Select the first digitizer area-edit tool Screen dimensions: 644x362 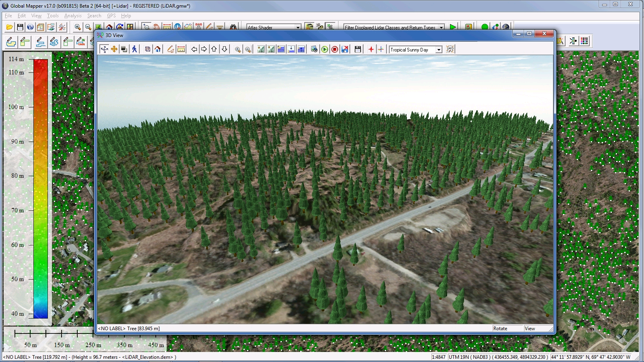11,41
